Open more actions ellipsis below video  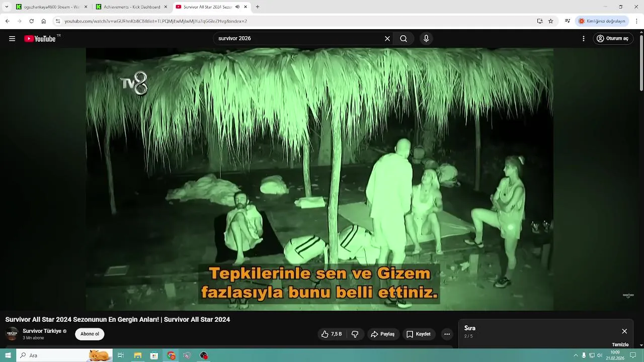click(447, 334)
